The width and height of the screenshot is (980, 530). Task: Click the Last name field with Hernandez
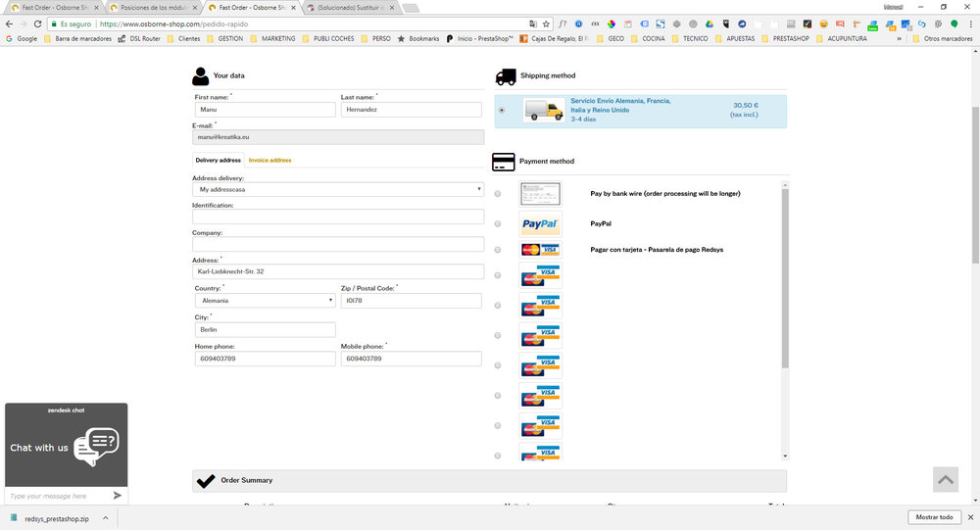coord(412,110)
